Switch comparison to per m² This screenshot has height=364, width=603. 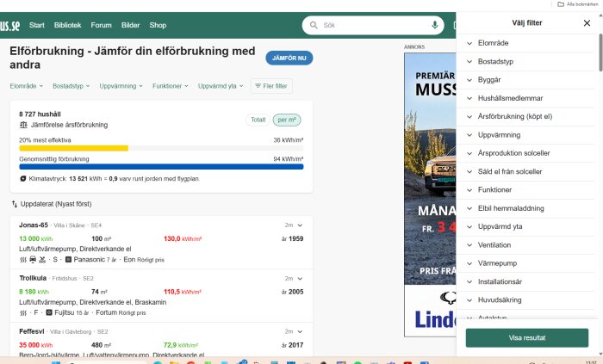coord(287,120)
